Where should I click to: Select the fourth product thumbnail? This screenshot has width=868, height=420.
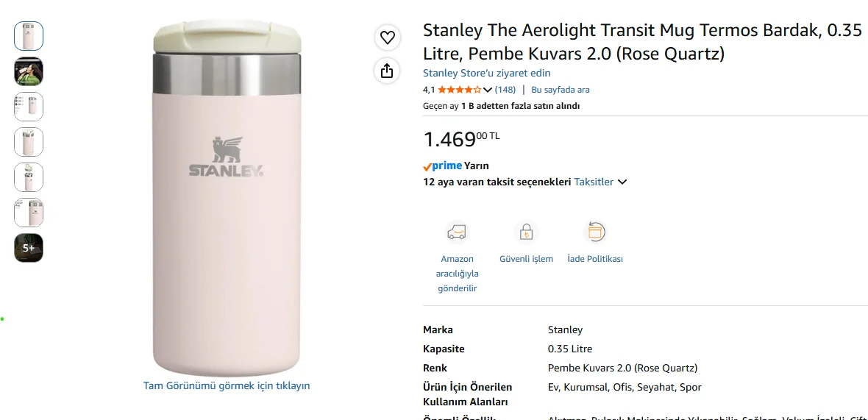[x=28, y=142]
